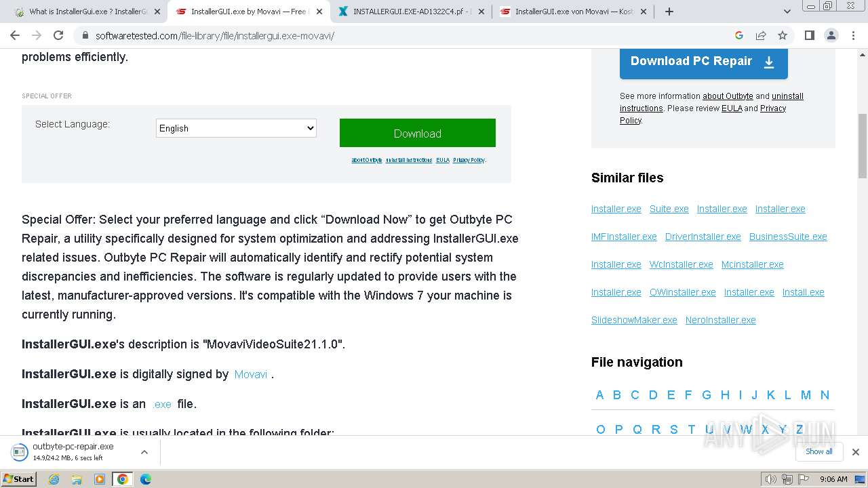Switch to INSTALLERGUI.EXE-AD1322C4.pf tab
Viewport: 868px width, 488px height.
tap(410, 12)
